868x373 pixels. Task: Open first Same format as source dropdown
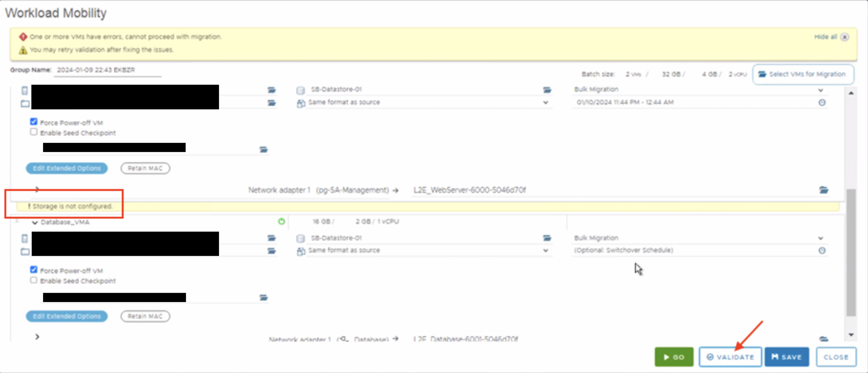tap(545, 103)
